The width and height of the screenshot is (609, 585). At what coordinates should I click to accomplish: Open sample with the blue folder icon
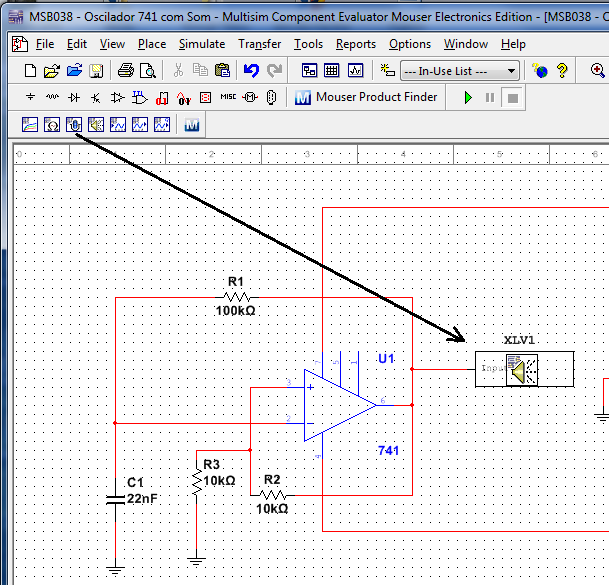coord(74,71)
